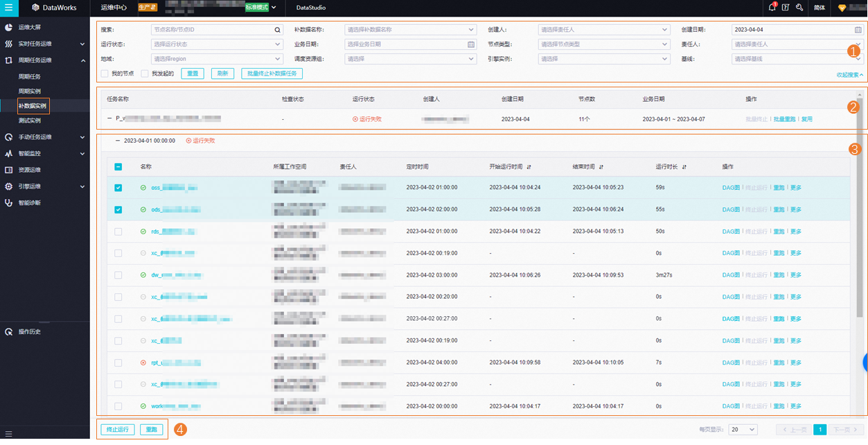The image size is (868, 445).
Task: Click the floating blue help bubble
Action: (865, 363)
